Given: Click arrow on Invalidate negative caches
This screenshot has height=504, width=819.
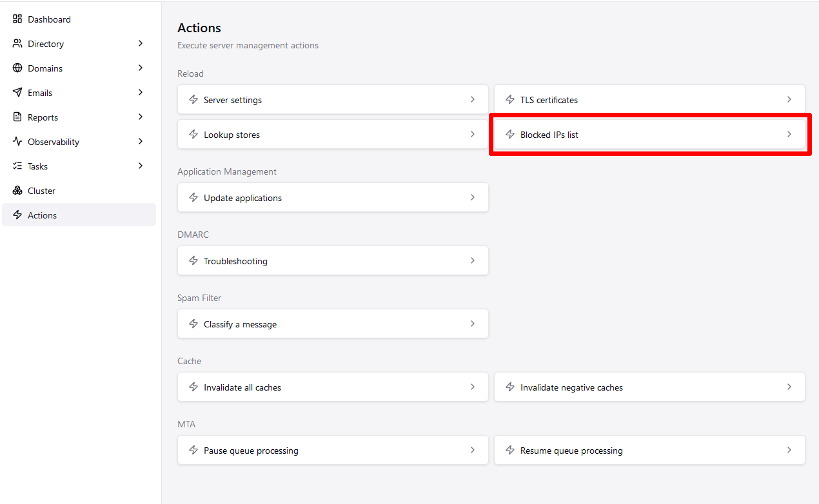Looking at the screenshot, I should pos(789,387).
